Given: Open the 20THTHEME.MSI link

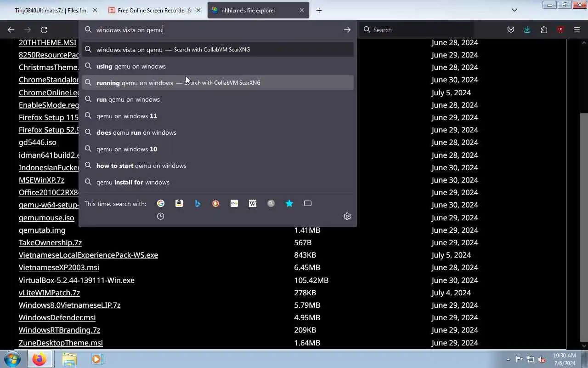Looking at the screenshot, I should [x=47, y=42].
